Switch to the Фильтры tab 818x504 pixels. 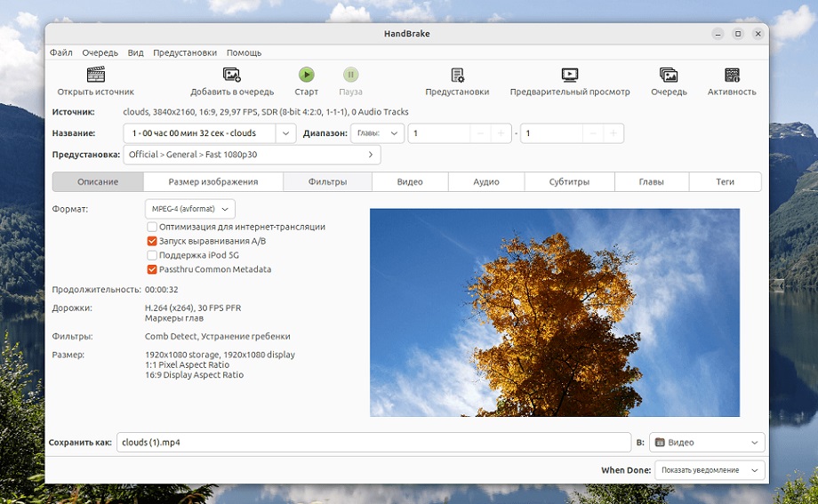[327, 181]
